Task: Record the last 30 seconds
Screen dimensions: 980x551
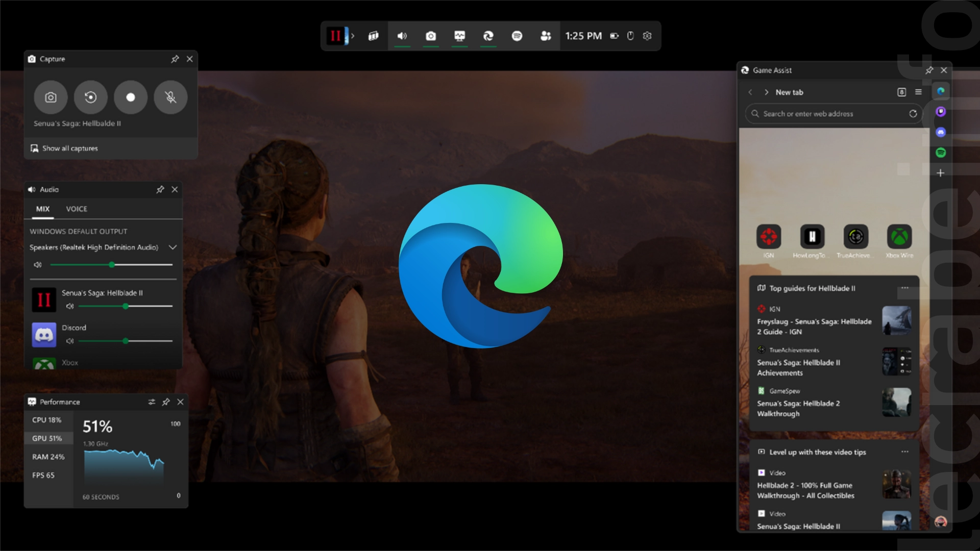Action: point(90,97)
